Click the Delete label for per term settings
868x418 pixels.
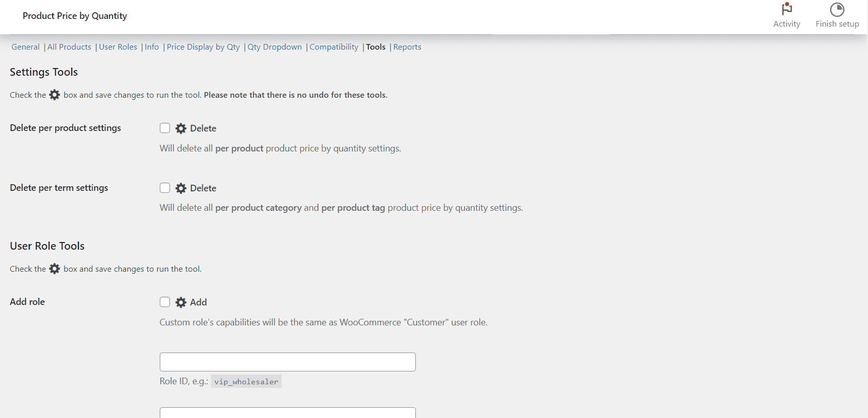(x=203, y=188)
